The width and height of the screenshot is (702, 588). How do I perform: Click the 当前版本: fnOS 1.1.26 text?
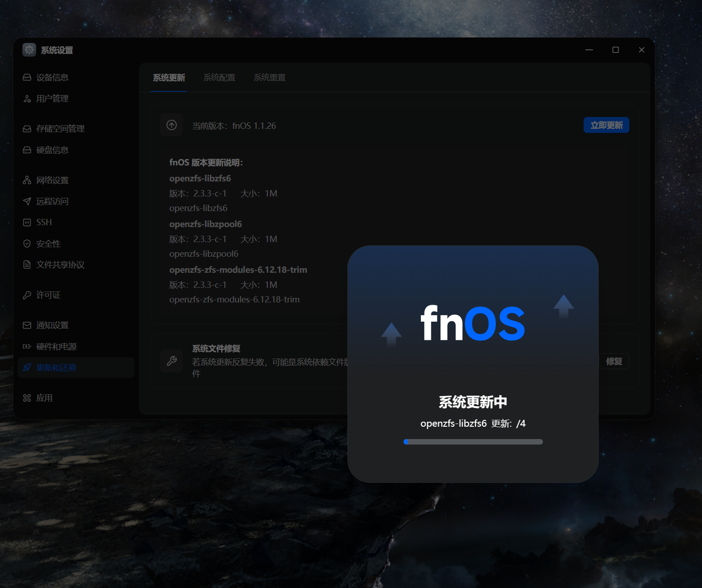coord(234,126)
